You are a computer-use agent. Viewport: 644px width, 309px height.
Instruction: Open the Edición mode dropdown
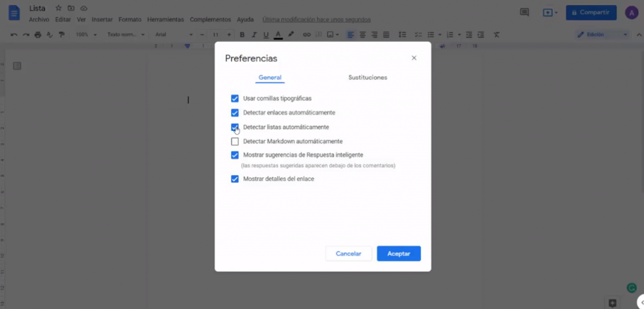[x=602, y=35]
